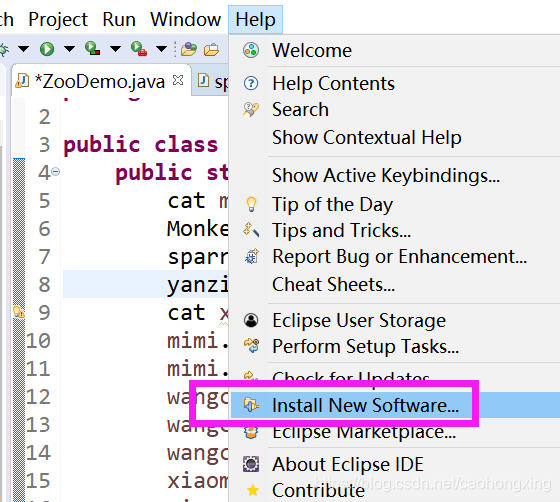Viewport: 560px width, 502px height.
Task: Click the Report Bug icon
Action: [252, 257]
